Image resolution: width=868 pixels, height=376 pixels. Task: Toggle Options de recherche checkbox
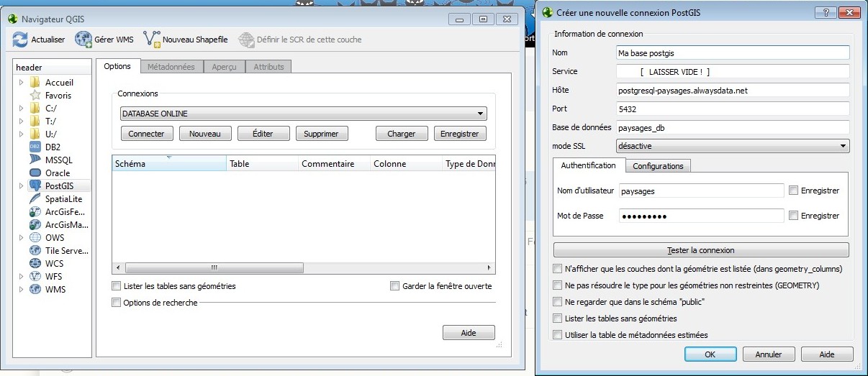click(x=117, y=303)
